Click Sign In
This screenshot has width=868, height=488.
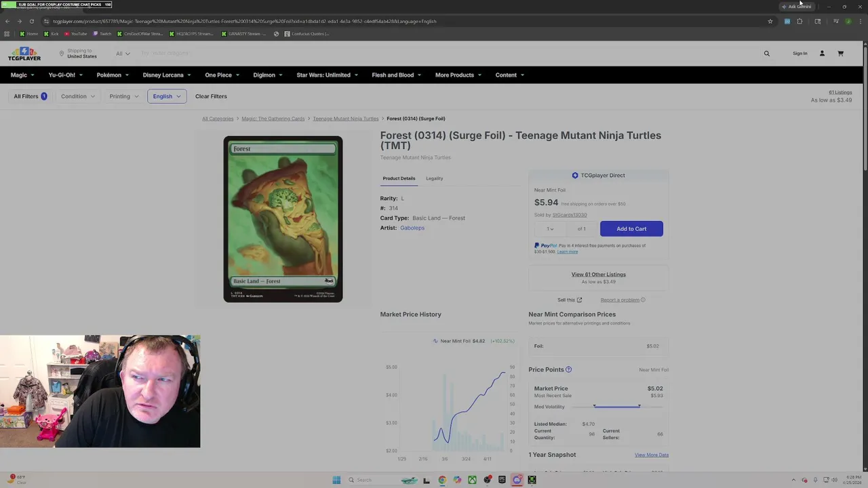(x=800, y=54)
